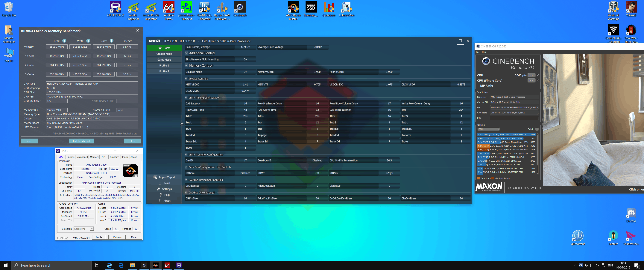Viewport: 644px width, 270px height.
Task: Select Profile 2 in Ryzen Master
Action: pos(164,71)
